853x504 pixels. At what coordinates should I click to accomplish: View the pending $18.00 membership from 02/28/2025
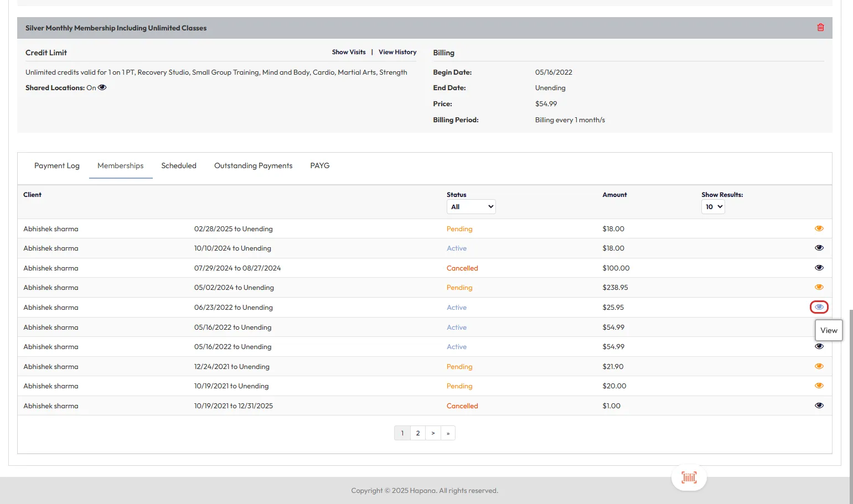pos(819,228)
